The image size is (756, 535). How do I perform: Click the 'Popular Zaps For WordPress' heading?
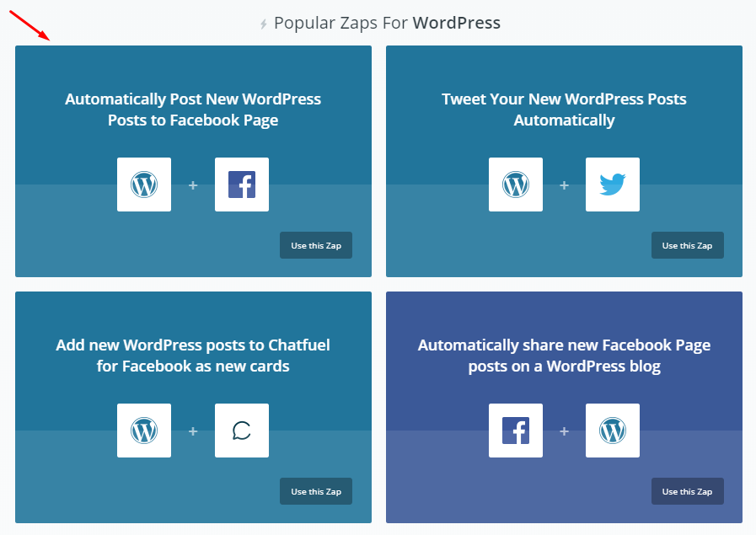point(387,24)
